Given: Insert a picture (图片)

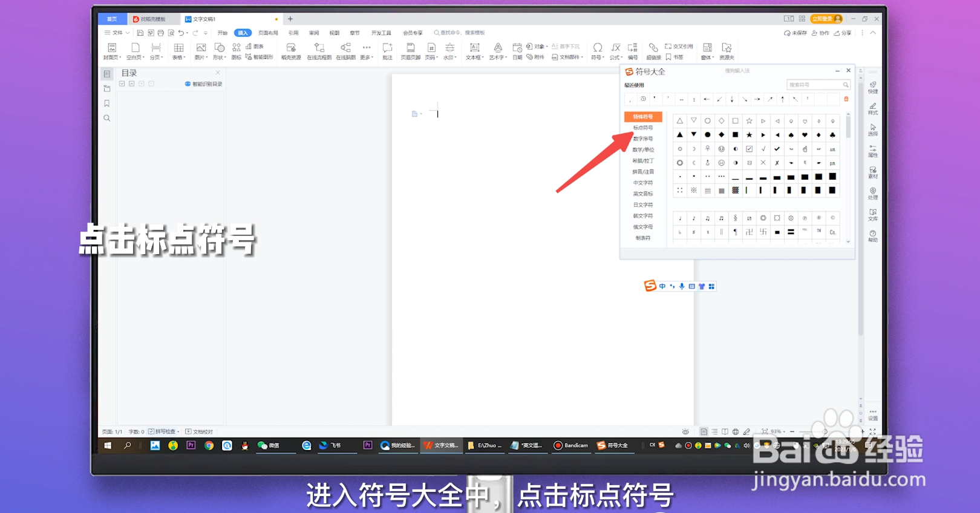Looking at the screenshot, I should click(x=201, y=51).
